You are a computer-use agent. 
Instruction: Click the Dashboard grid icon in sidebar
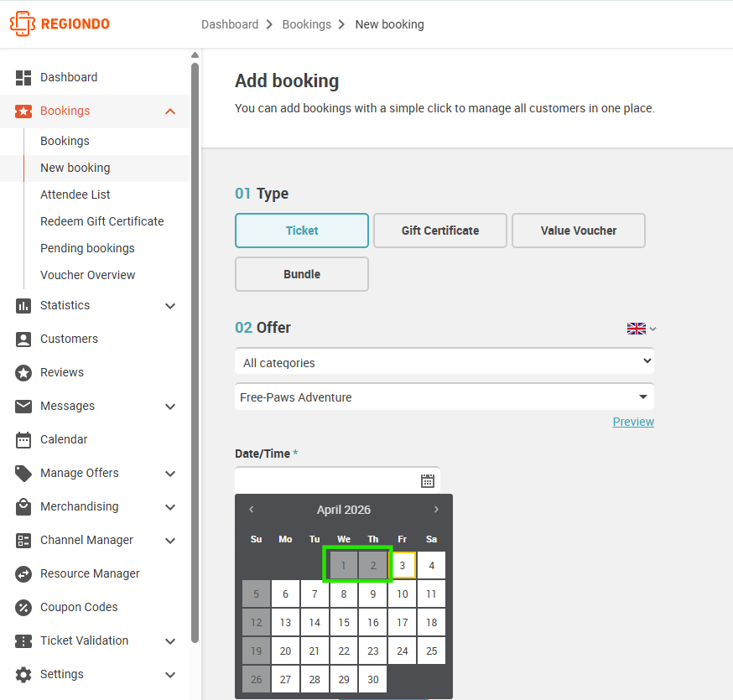coord(23,78)
